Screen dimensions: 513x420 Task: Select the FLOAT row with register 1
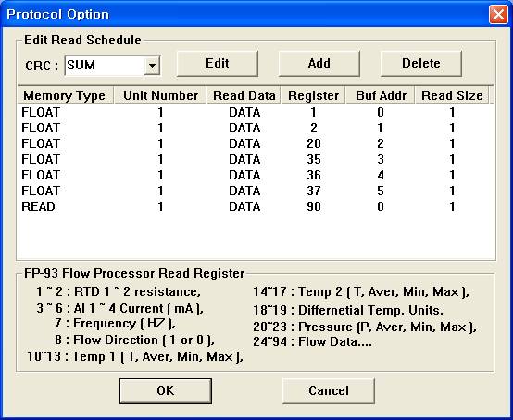[x=256, y=113]
